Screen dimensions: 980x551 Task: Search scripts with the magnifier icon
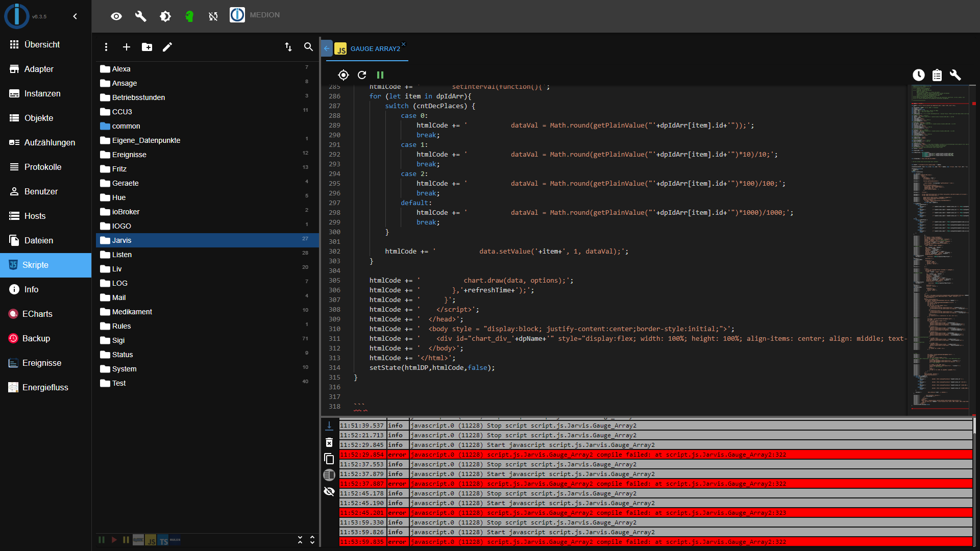(x=308, y=47)
